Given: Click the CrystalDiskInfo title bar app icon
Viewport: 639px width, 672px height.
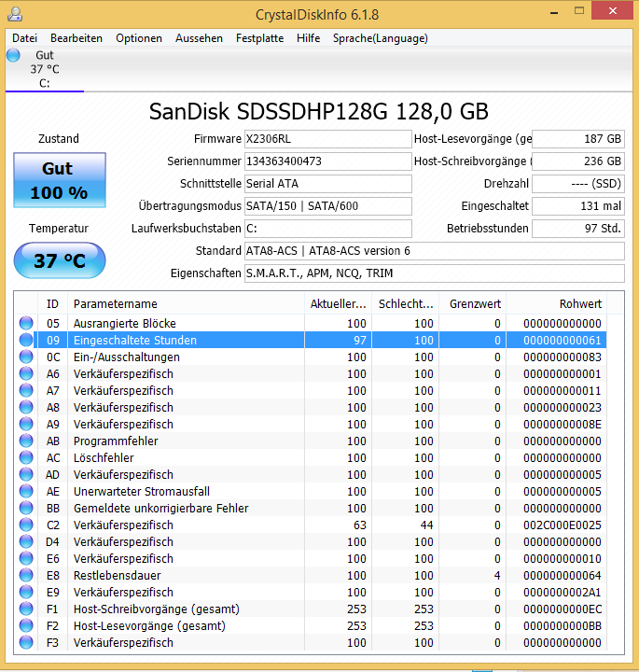Looking at the screenshot, I should (15, 14).
